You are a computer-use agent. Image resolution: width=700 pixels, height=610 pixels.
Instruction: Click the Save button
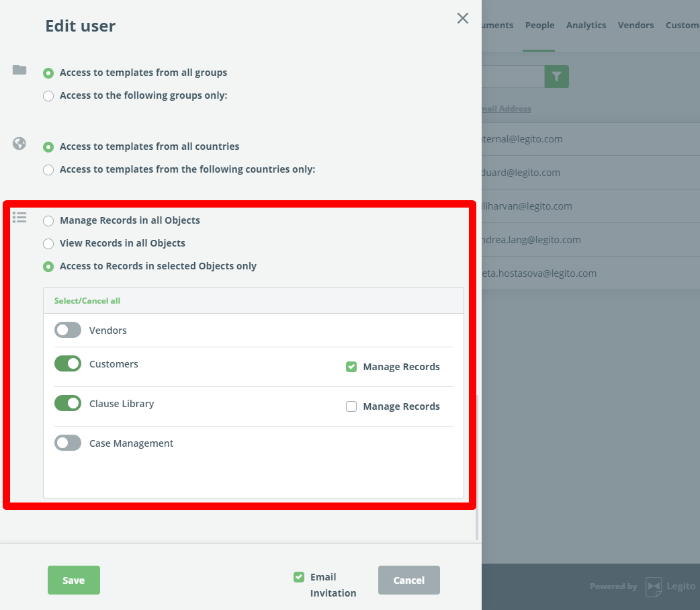[74, 580]
